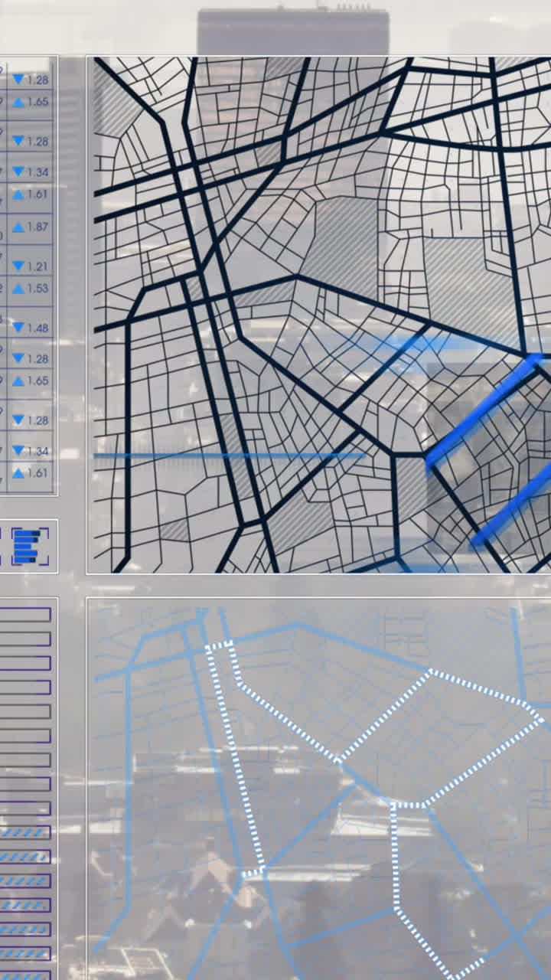Select the value 1.53 in the data column
The height and width of the screenshot is (980, 551).
point(38,289)
